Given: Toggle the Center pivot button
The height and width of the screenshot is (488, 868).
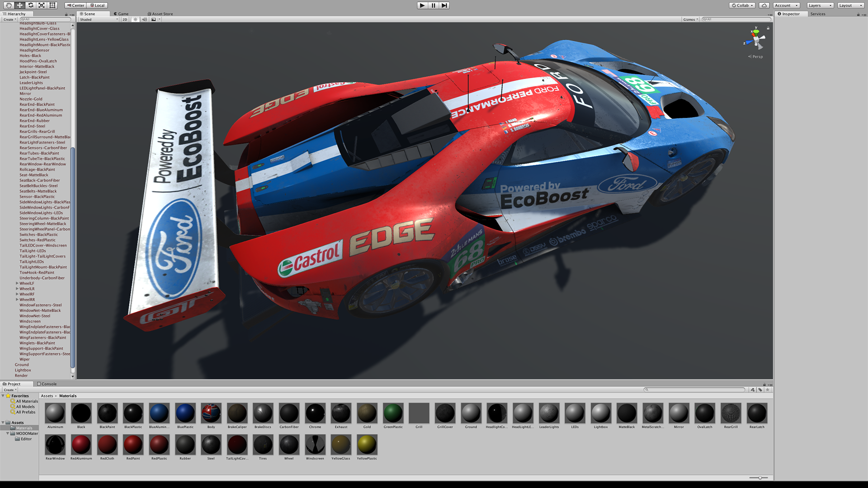Looking at the screenshot, I should [75, 5].
